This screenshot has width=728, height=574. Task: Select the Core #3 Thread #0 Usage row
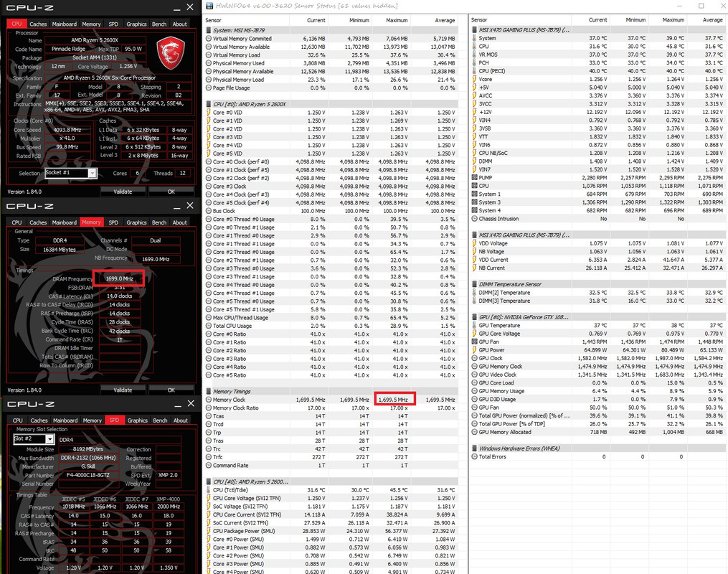331,268
